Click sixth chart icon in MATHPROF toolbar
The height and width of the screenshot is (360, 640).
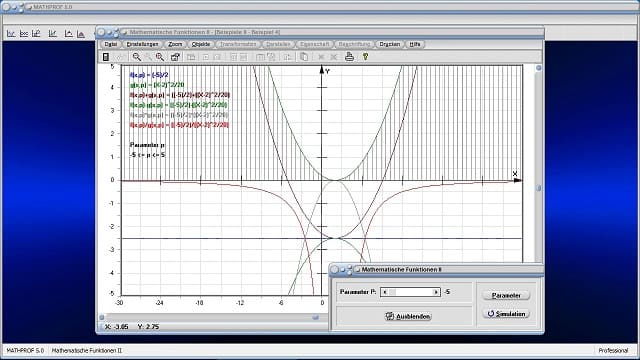pyautogui.click(x=81, y=33)
